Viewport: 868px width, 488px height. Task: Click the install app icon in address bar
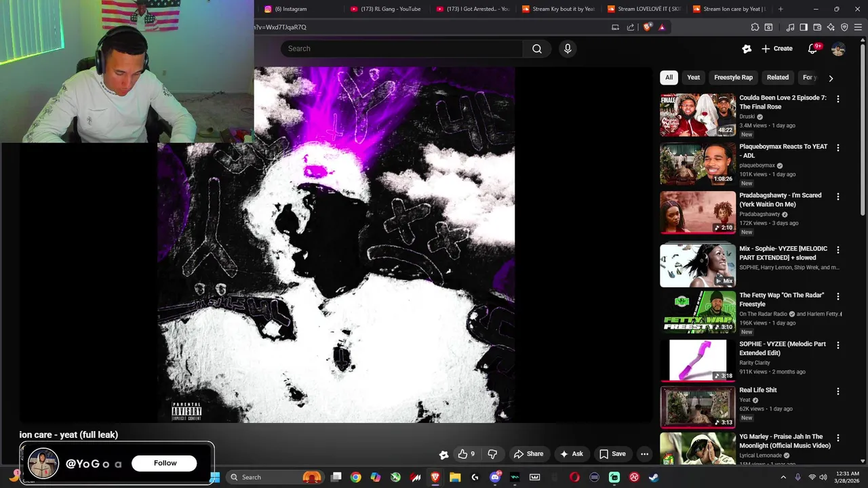(x=615, y=27)
